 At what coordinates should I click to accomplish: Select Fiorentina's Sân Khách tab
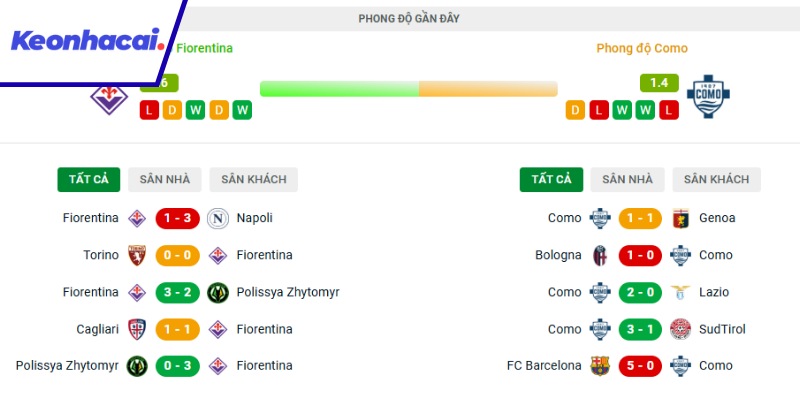point(254,180)
